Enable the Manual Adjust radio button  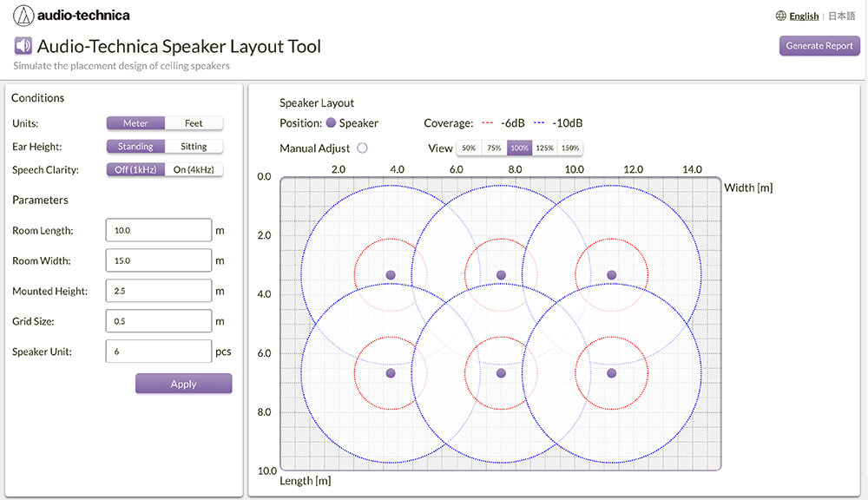pos(362,148)
